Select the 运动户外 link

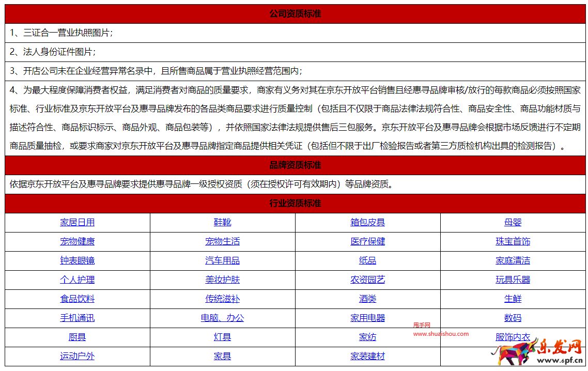(78, 357)
